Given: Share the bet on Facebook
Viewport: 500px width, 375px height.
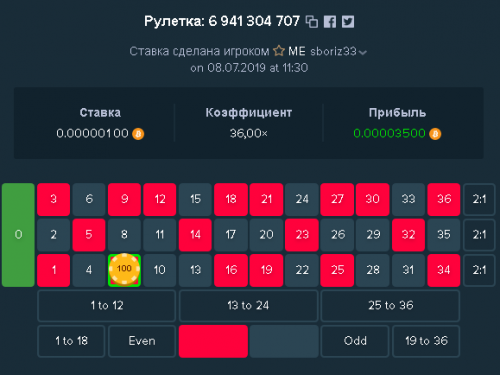Looking at the screenshot, I should point(330,22).
